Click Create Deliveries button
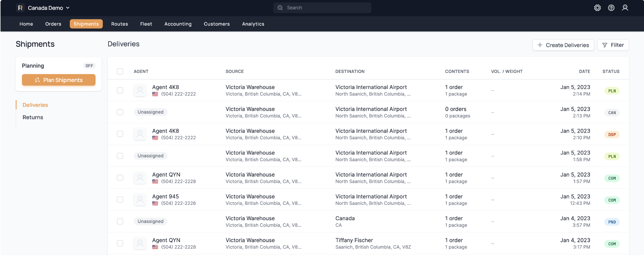The width and height of the screenshot is (644, 261). tap(563, 45)
